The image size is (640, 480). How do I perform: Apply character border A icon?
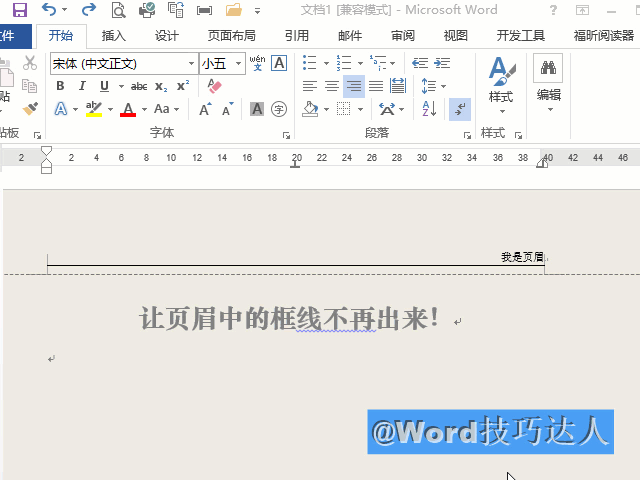pyautogui.click(x=279, y=63)
